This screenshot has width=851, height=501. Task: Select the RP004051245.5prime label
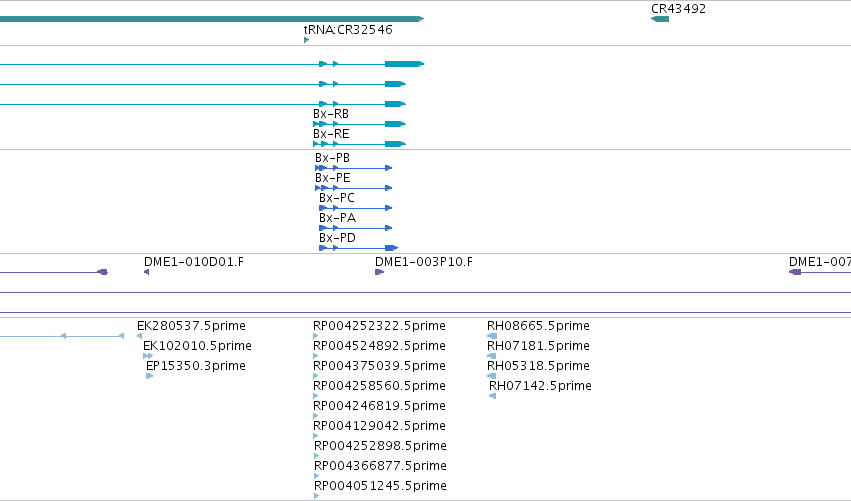380,486
